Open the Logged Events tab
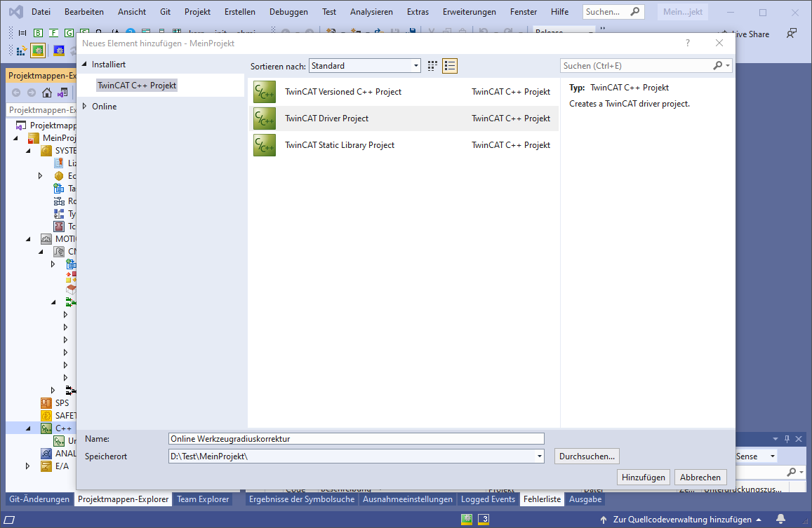 click(488, 499)
